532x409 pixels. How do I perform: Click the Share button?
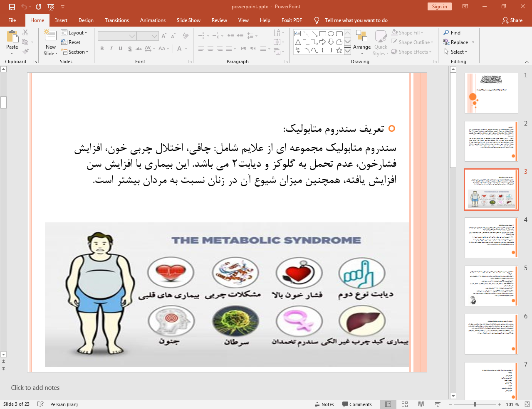[512, 20]
